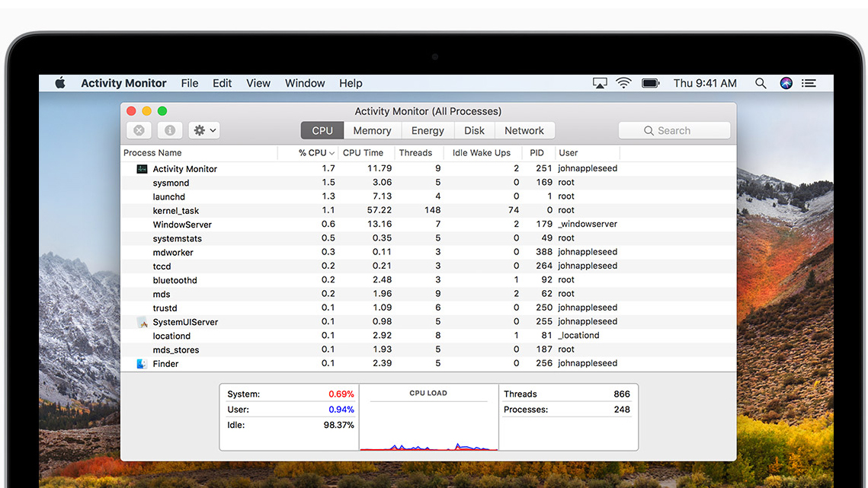
Task: Click the window title Activity Monitor (All Processes)
Action: point(428,111)
